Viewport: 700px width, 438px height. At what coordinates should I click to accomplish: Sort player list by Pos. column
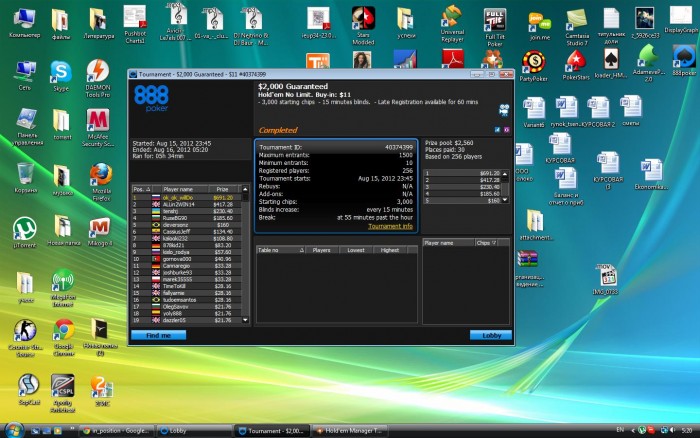(x=140, y=188)
